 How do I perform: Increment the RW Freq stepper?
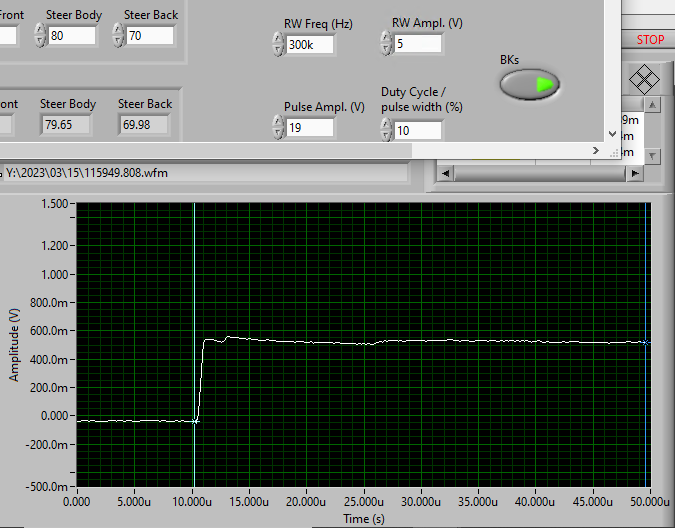point(278,38)
